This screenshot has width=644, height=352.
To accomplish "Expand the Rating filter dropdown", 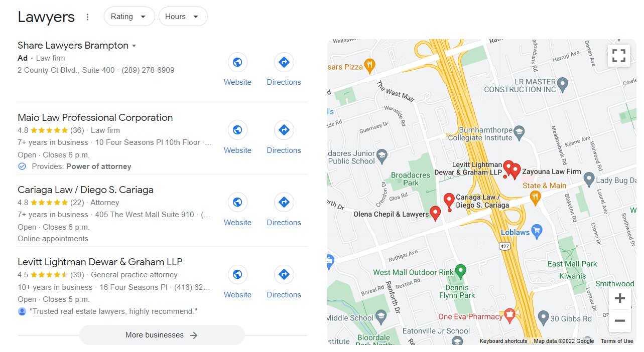I will [x=129, y=17].
